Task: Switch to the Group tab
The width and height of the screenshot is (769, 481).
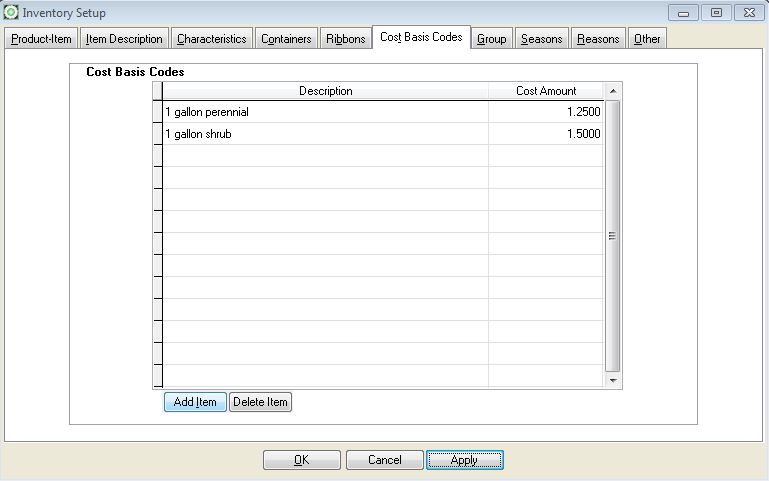Action: 491,39
